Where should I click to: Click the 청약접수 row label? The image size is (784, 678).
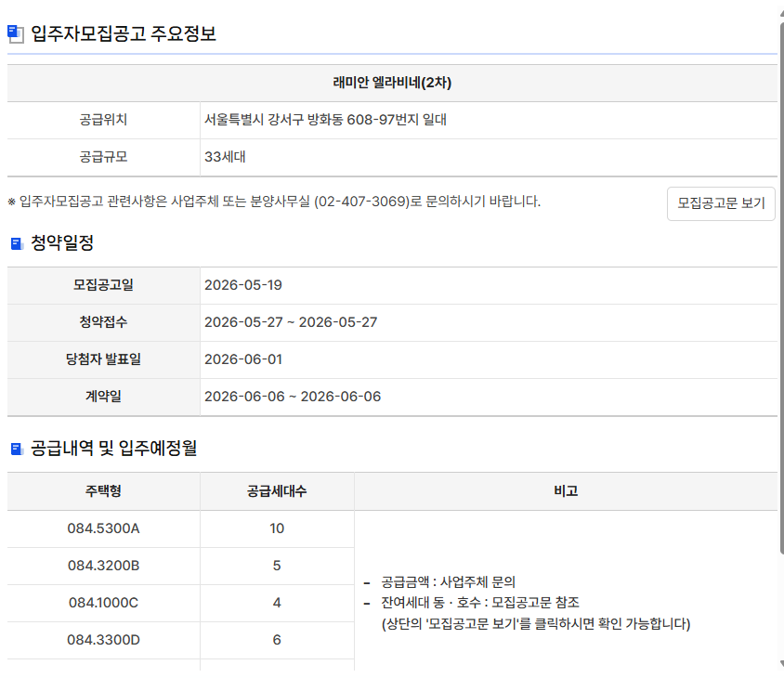click(x=103, y=322)
